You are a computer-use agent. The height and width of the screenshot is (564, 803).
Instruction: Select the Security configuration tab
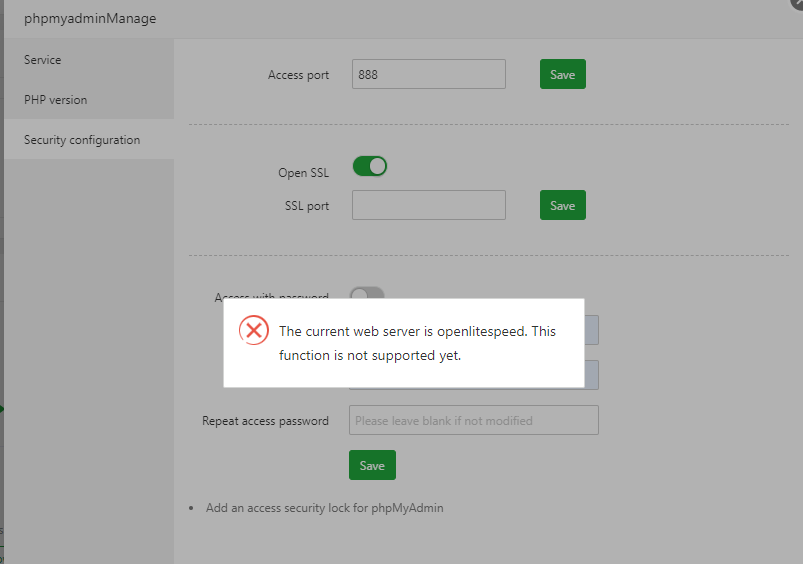pos(82,140)
